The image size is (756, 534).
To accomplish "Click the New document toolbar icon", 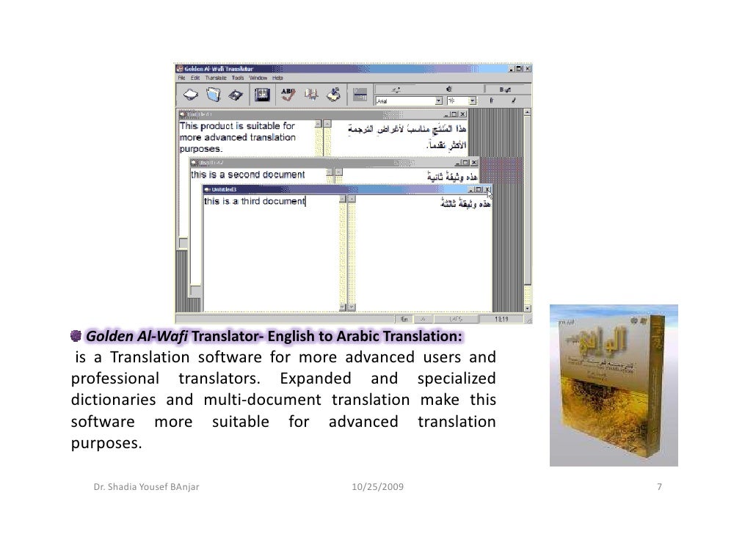I will pos(191,95).
